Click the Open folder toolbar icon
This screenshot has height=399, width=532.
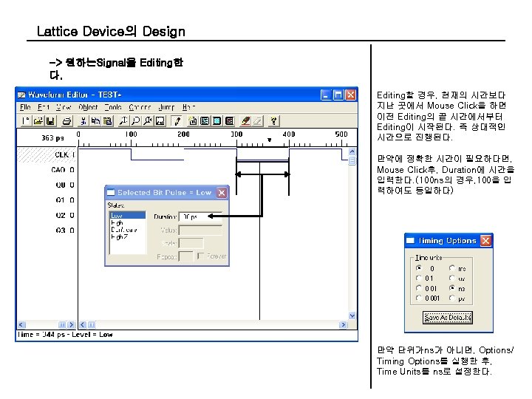coord(38,120)
